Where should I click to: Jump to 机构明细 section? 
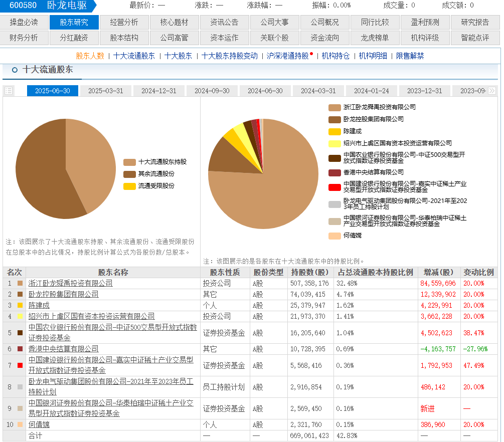(373, 56)
